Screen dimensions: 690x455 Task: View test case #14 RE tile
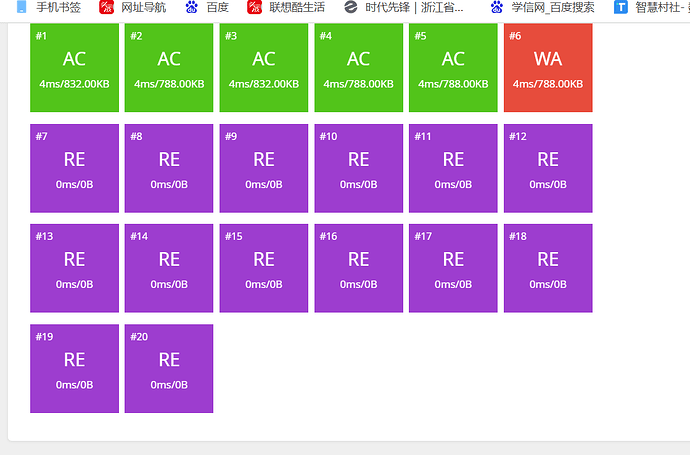click(x=169, y=268)
